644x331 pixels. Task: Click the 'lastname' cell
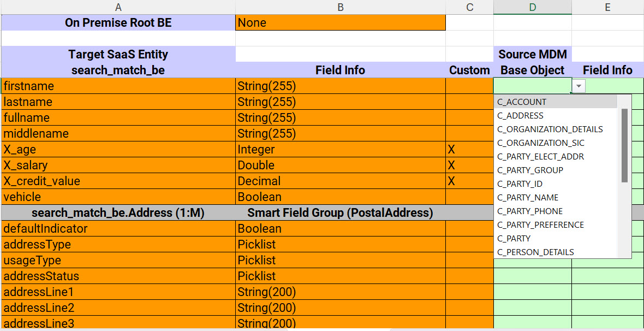[x=118, y=102]
